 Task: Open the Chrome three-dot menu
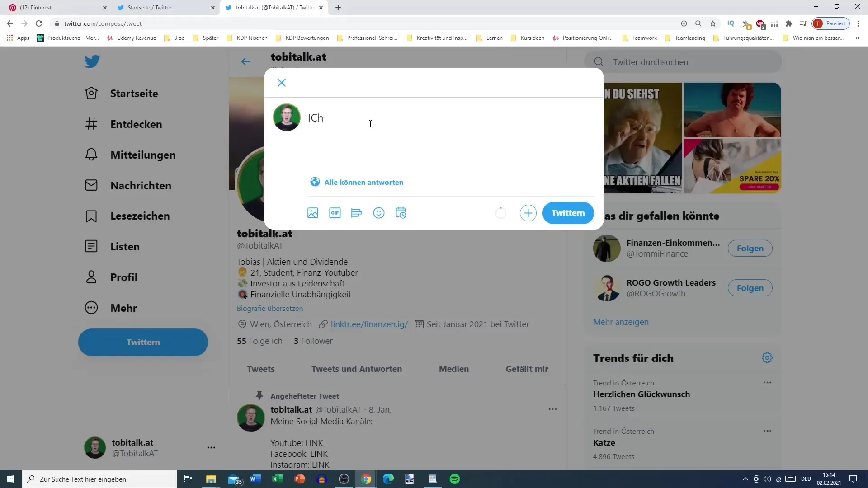pyautogui.click(x=858, y=23)
